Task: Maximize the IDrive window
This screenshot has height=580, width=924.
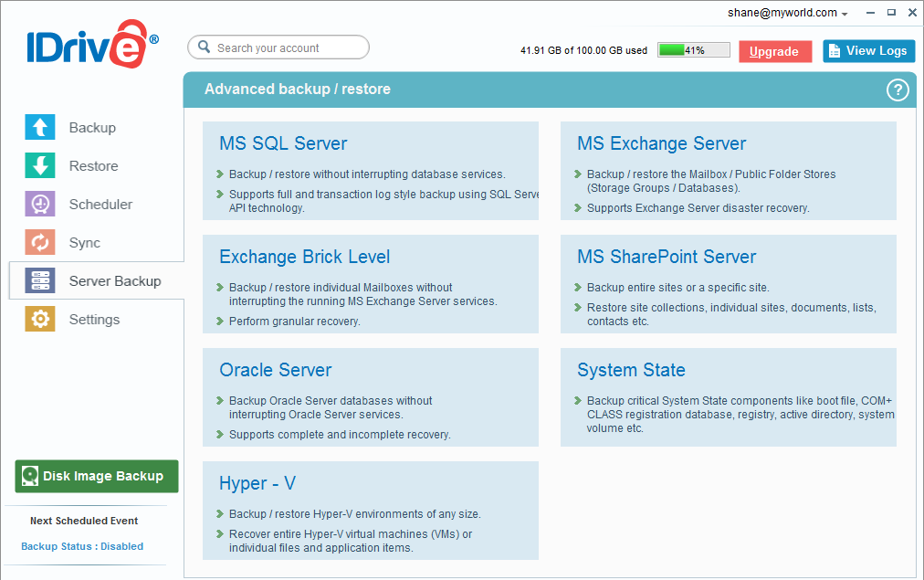Action: (891, 13)
